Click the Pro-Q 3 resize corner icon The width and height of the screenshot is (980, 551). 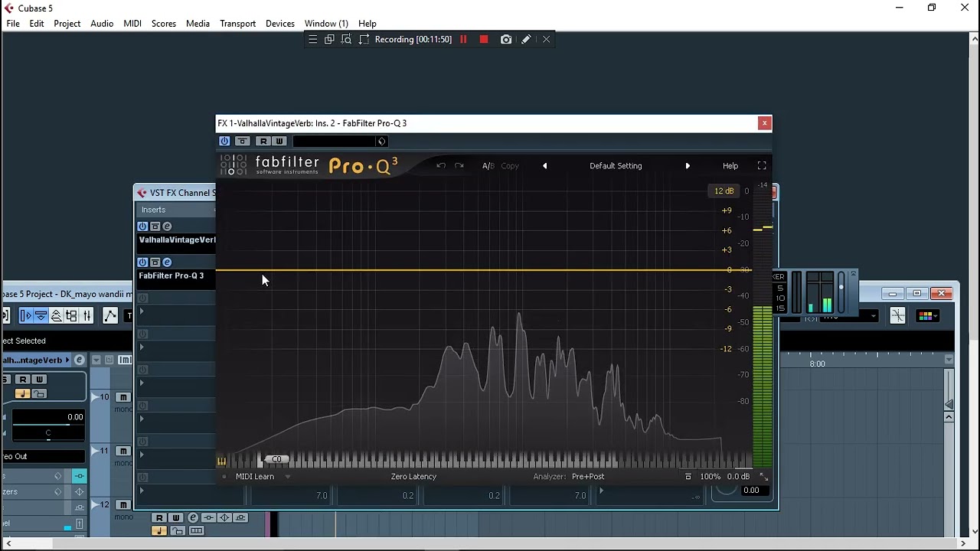(763, 476)
